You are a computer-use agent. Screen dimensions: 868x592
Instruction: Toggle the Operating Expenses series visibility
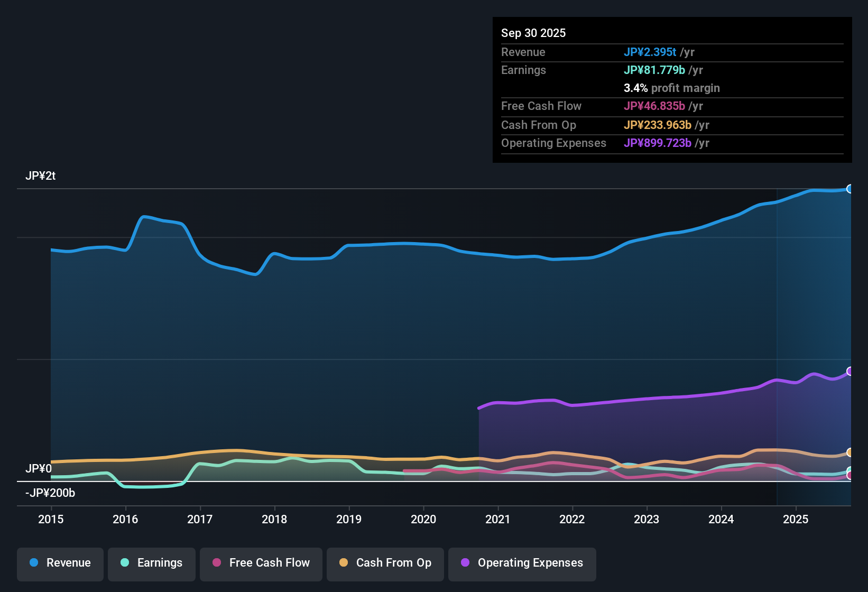(522, 564)
